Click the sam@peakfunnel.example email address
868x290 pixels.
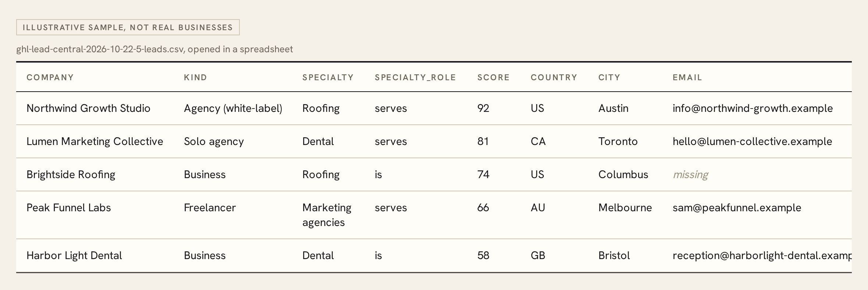pos(737,208)
